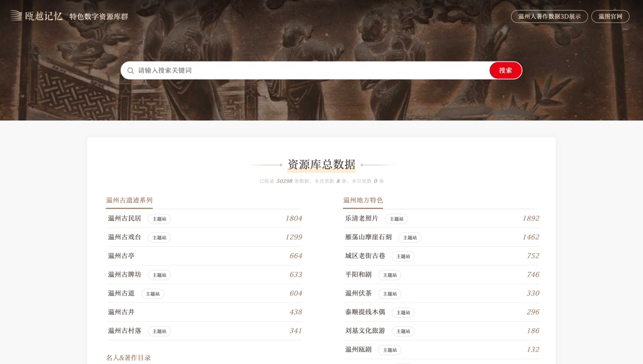Click the 330 count for 温州伏茶
This screenshot has width=643, height=364.
pos(533,293)
